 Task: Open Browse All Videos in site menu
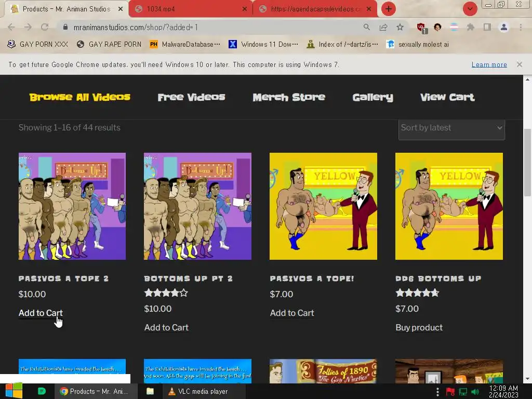point(79,97)
